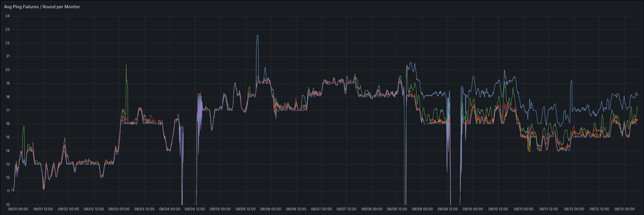Click the y-axis value 22 label
Image resolution: width=644 pixels, height=215 pixels.
pyautogui.click(x=8, y=43)
